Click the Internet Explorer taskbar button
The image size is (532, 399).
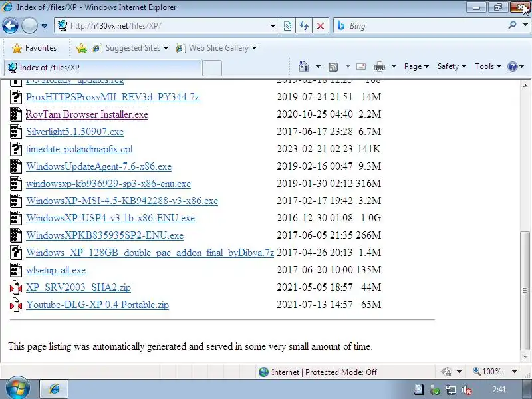point(55,389)
